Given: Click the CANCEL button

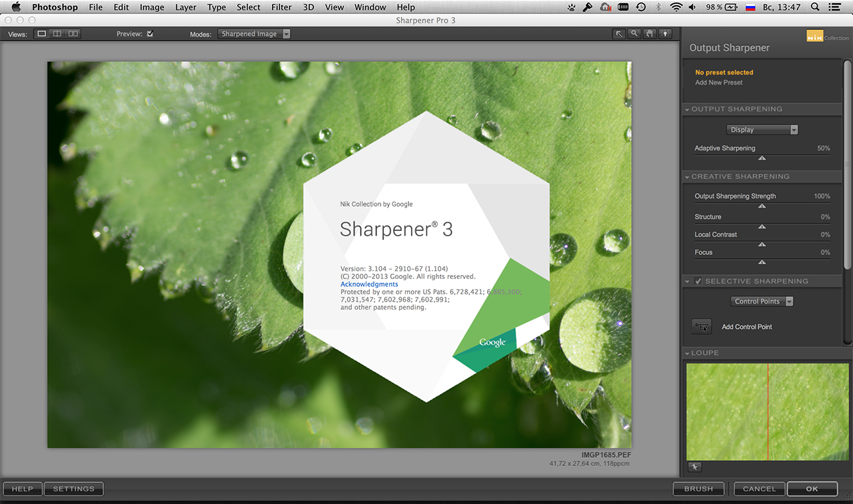Looking at the screenshot, I should click(x=759, y=489).
